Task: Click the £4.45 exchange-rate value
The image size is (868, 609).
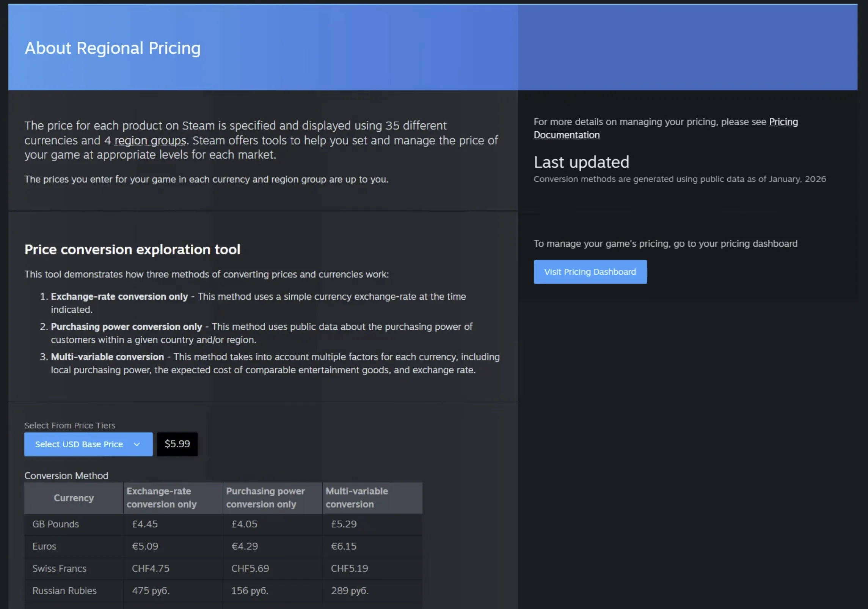Action: pyautogui.click(x=144, y=524)
